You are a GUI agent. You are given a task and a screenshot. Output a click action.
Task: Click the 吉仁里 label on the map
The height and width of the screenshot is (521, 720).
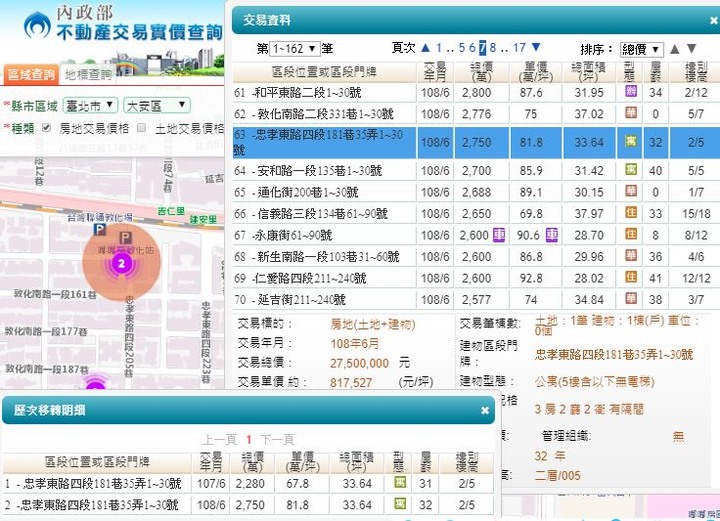coord(171,211)
